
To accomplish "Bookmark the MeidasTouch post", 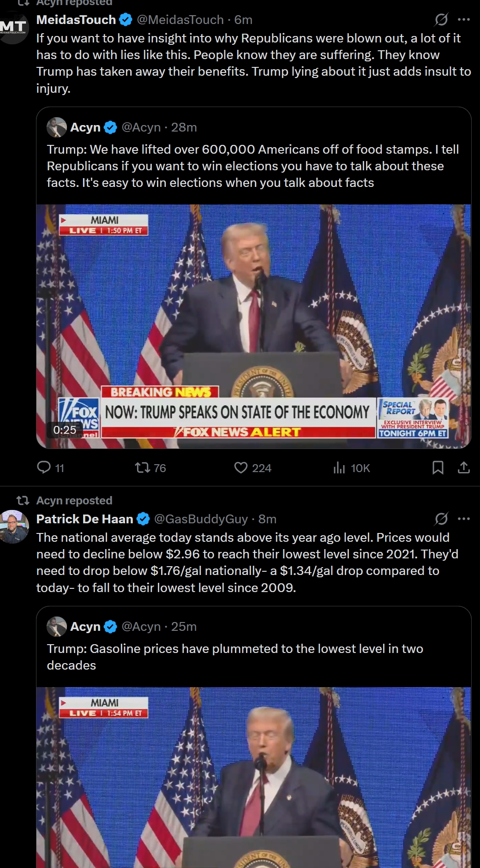I will [x=438, y=468].
